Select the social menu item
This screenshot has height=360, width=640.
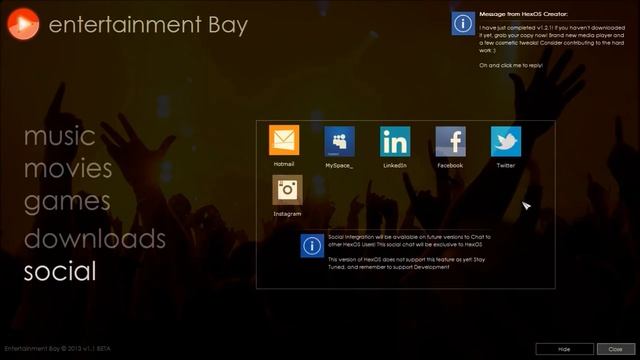click(60, 271)
